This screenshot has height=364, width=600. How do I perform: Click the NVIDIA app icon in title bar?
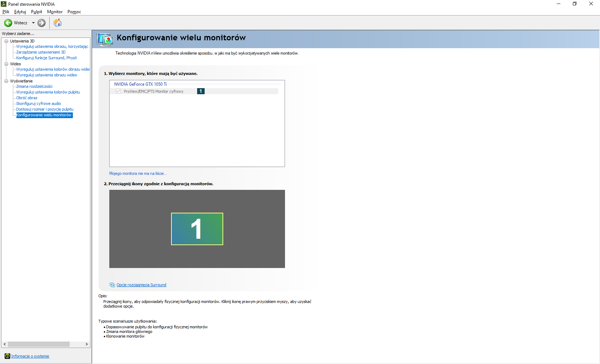point(4,4)
